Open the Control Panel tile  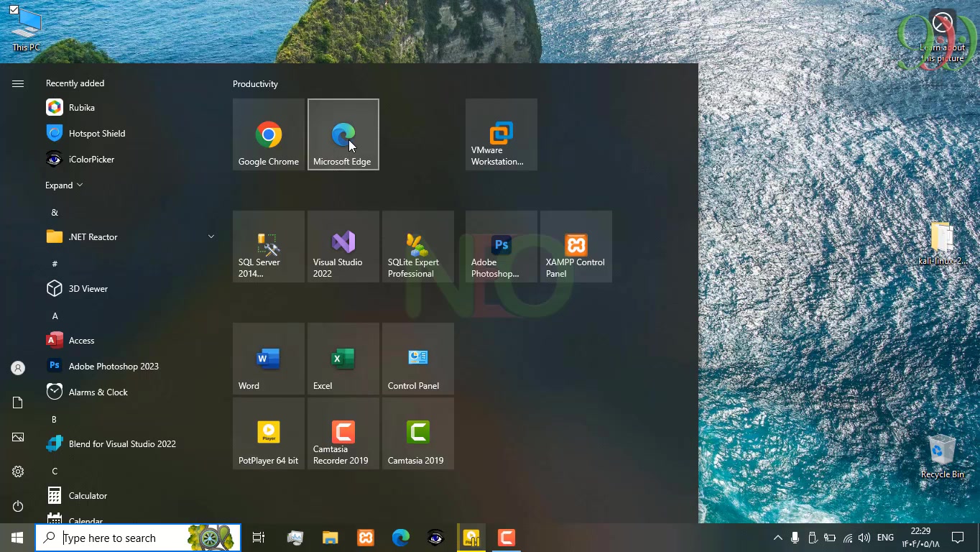[x=418, y=359]
